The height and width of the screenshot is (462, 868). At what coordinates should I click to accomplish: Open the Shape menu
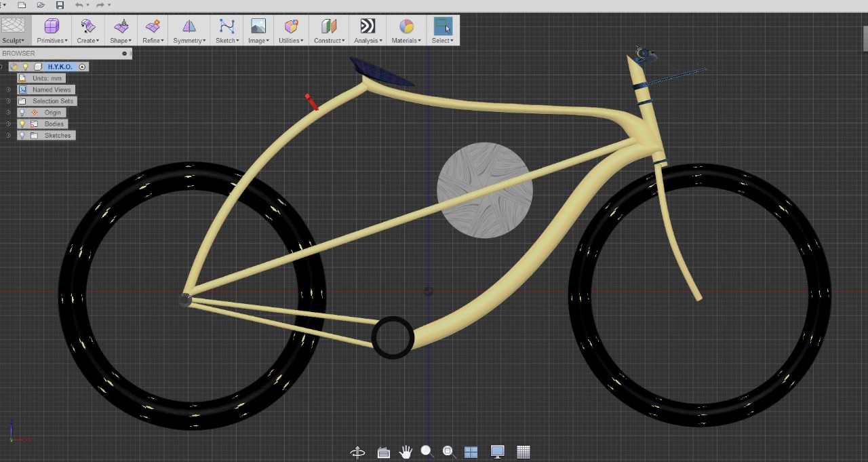121,41
